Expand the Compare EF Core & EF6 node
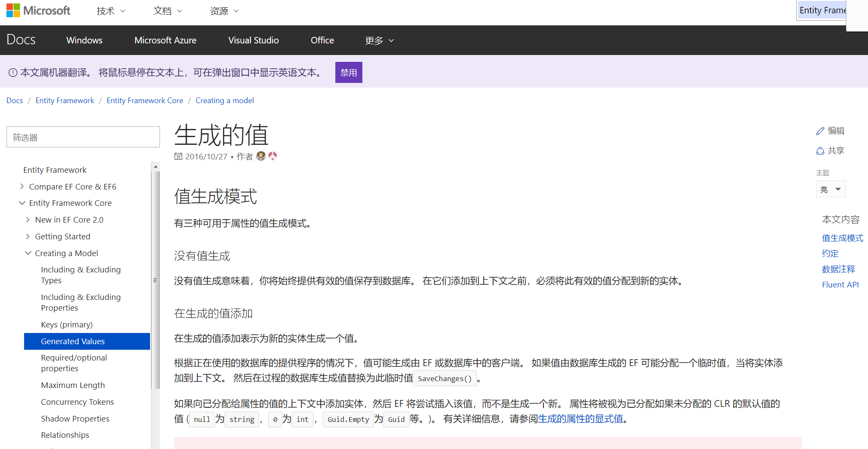The image size is (868, 449). pyautogui.click(x=22, y=186)
